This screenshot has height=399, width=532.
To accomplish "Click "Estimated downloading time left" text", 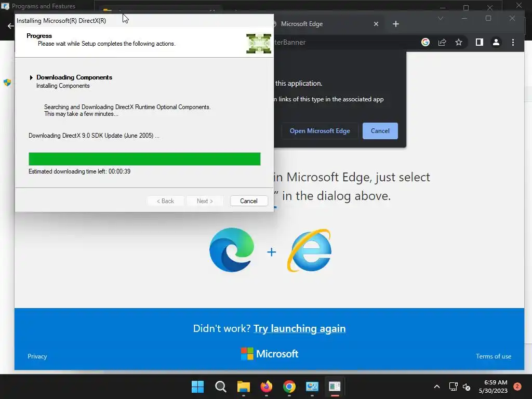I will 79,171.
